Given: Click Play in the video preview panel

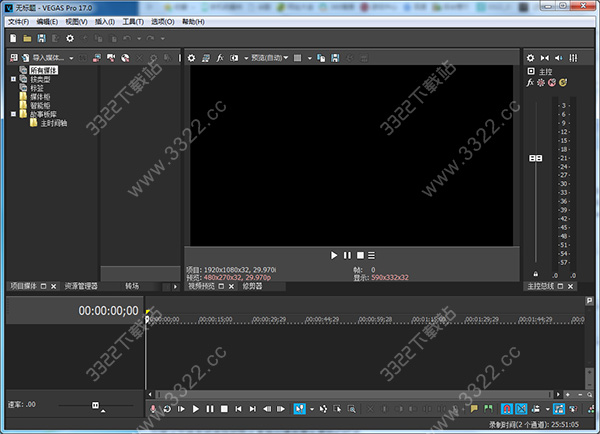Looking at the screenshot, I should (334, 255).
